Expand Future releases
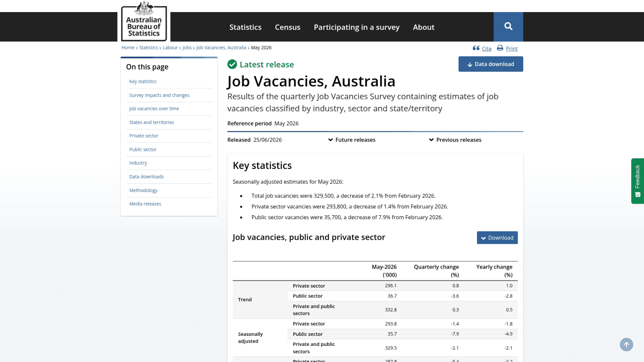Image resolution: width=644 pixels, height=362 pixels. tap(352, 140)
